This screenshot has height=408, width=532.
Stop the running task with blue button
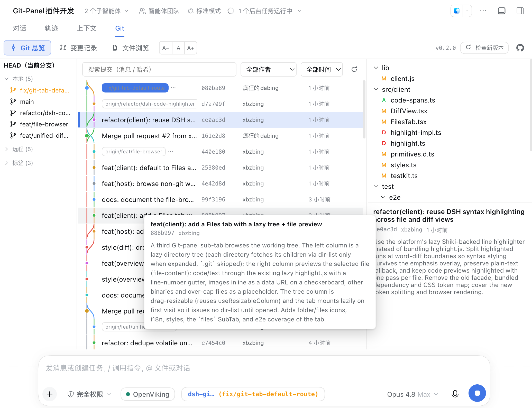(477, 393)
